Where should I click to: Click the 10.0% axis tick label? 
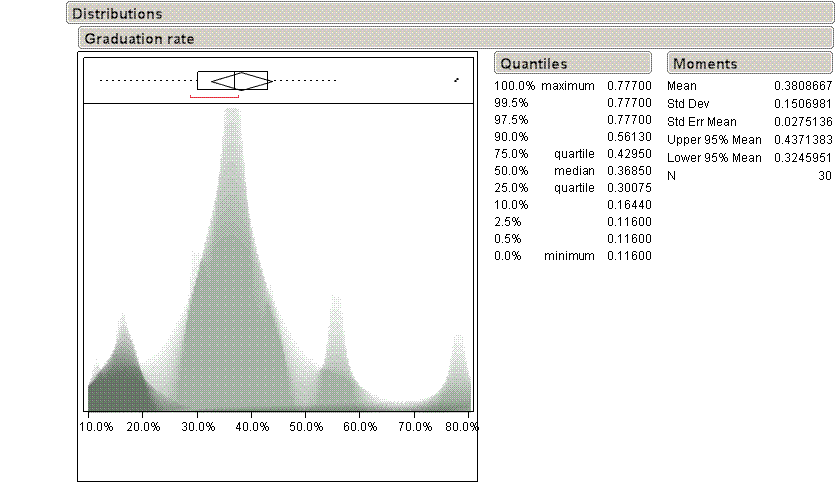click(97, 426)
